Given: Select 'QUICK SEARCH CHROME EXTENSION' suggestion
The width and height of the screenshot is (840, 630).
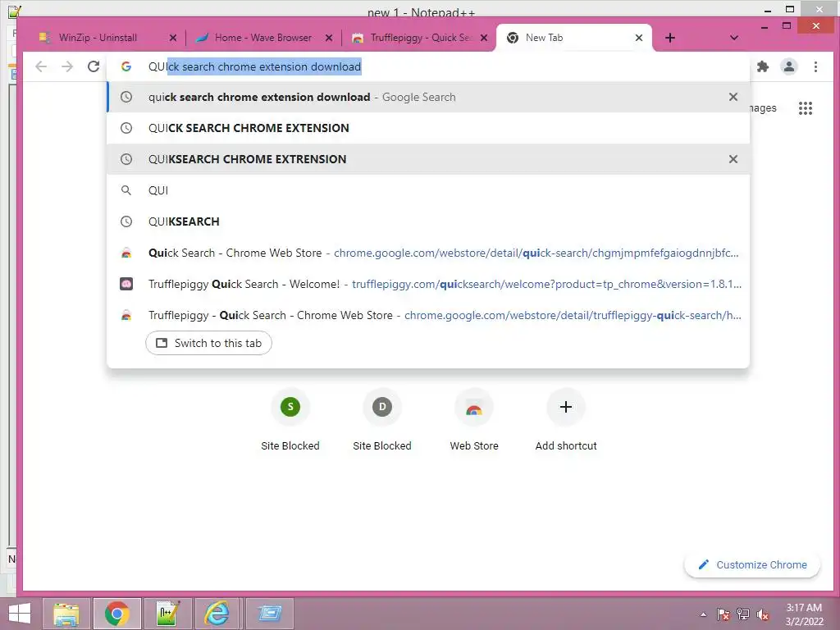Looking at the screenshot, I should pyautogui.click(x=428, y=128).
